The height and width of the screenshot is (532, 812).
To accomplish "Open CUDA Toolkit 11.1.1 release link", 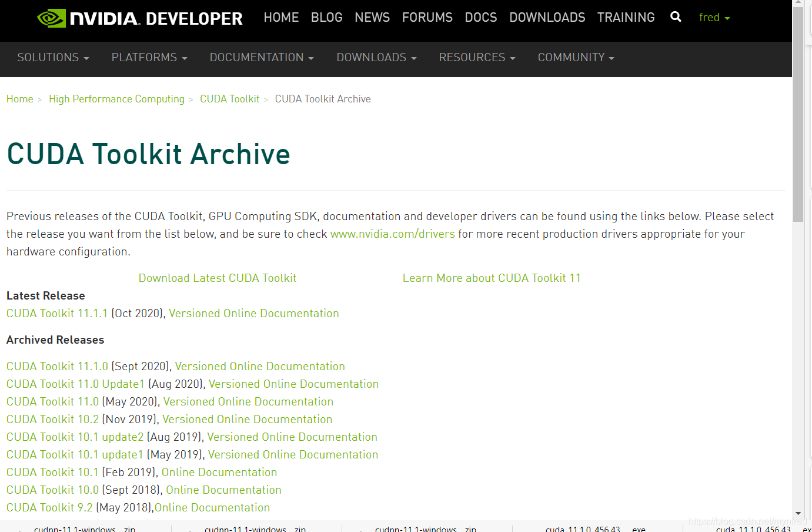I will 57,314.
